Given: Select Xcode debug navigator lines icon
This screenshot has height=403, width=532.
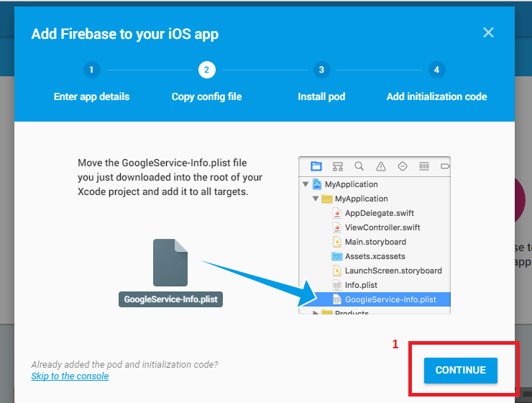Looking at the screenshot, I should coord(424,166).
